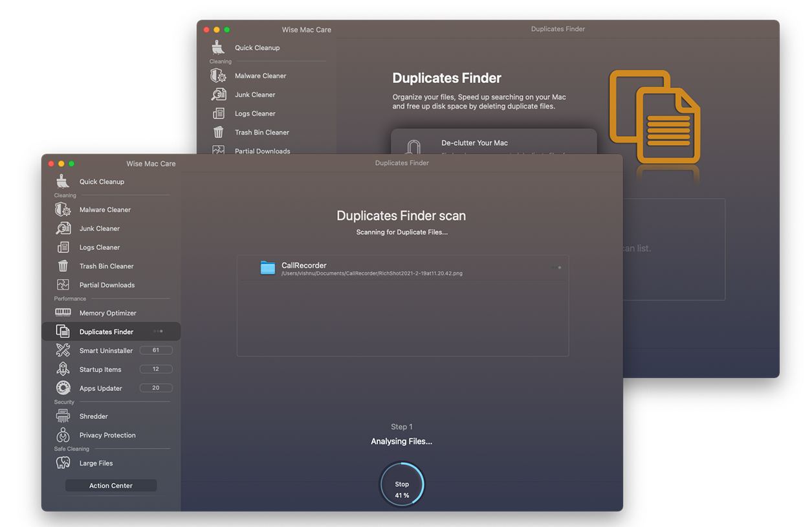This screenshot has width=812, height=527.
Task: Click the Junk Cleaner icon in front window
Action: tap(63, 229)
